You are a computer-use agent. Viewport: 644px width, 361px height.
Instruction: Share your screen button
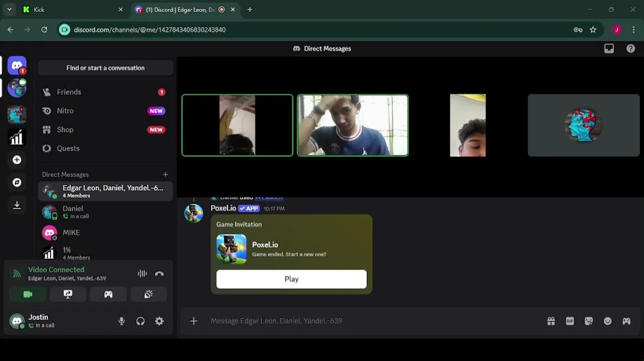point(68,294)
